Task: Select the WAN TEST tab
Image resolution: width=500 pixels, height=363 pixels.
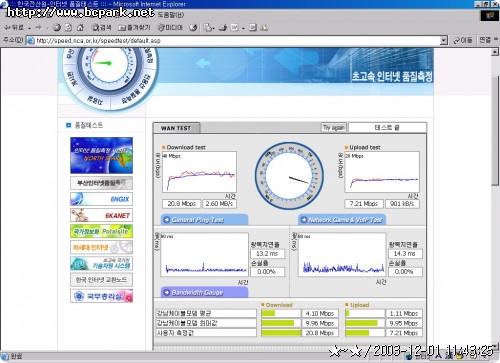Action: [x=176, y=128]
